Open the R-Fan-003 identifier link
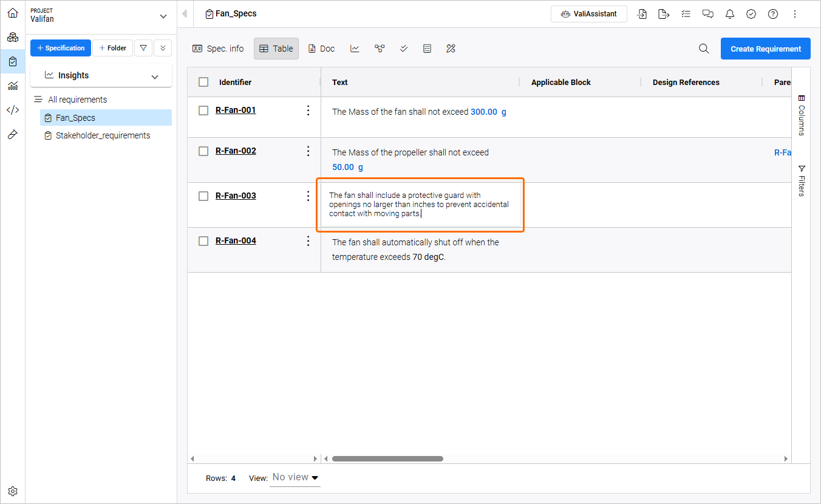The width and height of the screenshot is (821, 504). [x=236, y=196]
